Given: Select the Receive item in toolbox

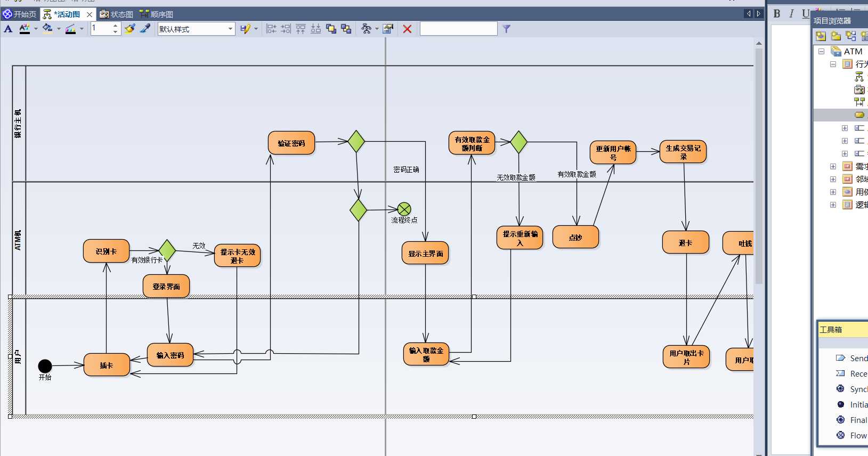Looking at the screenshot, I should 851,373.
